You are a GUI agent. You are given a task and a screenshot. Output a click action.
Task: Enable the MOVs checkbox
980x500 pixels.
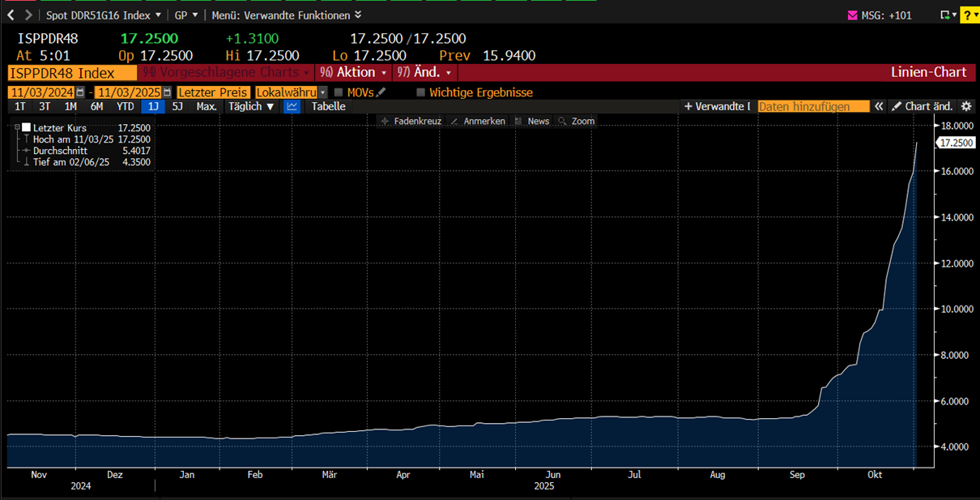point(339,92)
